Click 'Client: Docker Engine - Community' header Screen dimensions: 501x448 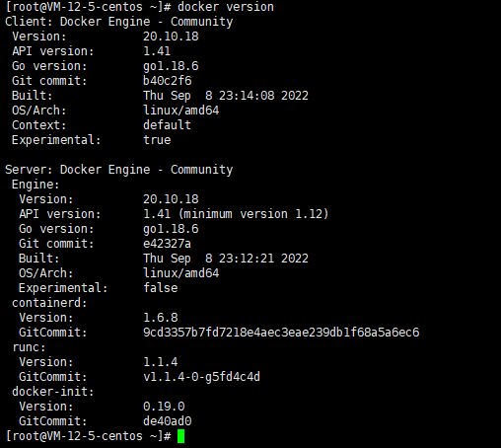[118, 22]
